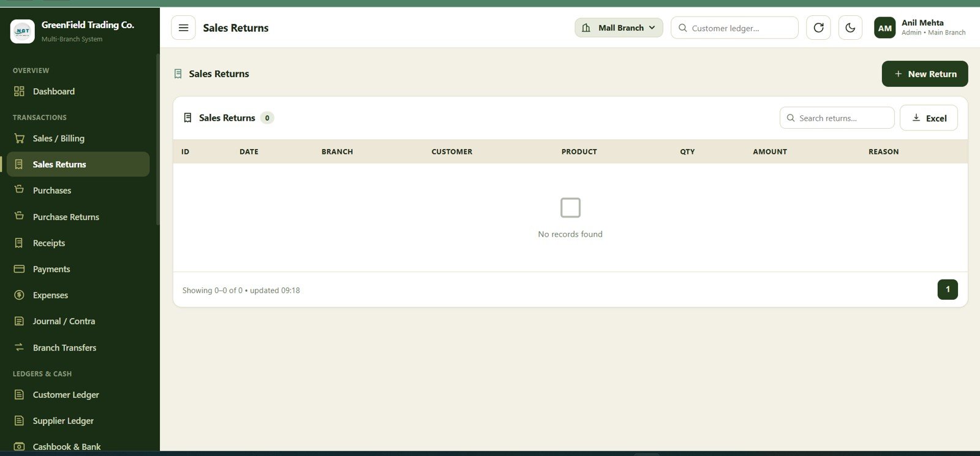Click the Payments card icon
Image resolution: width=980 pixels, height=456 pixels.
point(19,269)
